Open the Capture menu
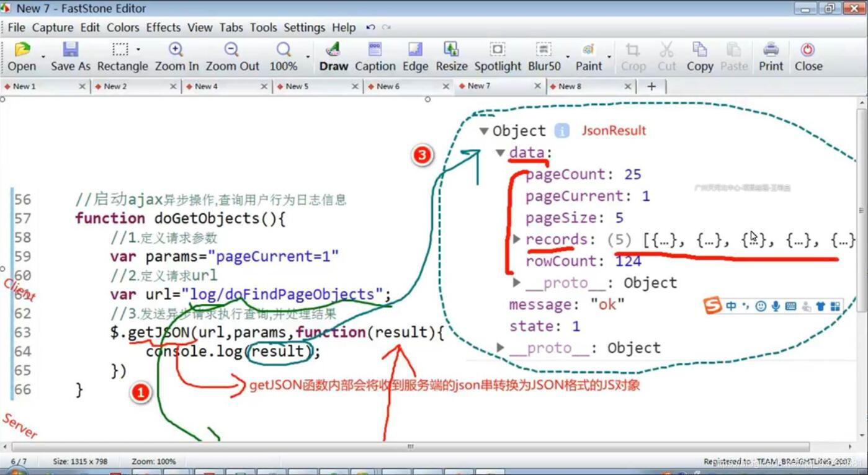Screen dimensions: 868x475 [x=53, y=27]
